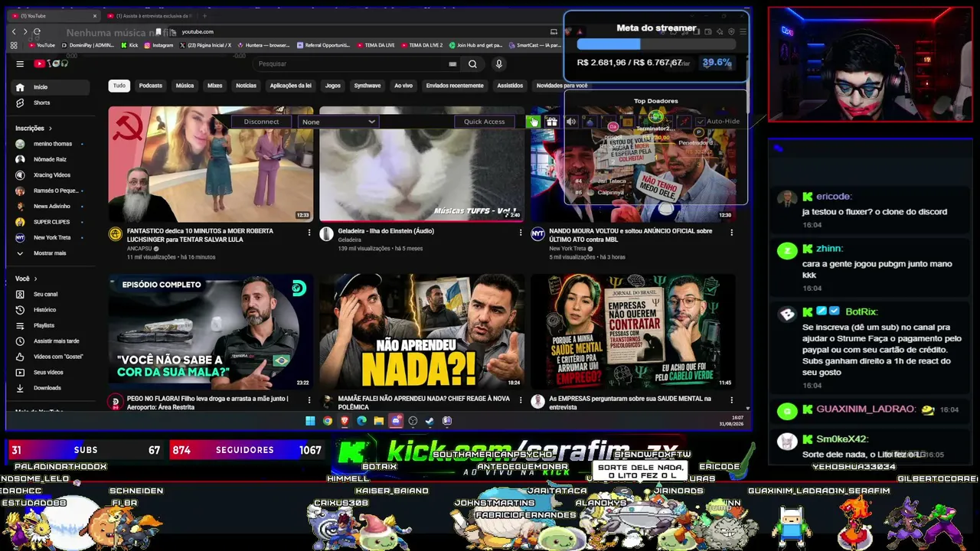Open the cat Músicas TUFFS video thumbnail
Screen dimensions: 980x551
pos(422,164)
